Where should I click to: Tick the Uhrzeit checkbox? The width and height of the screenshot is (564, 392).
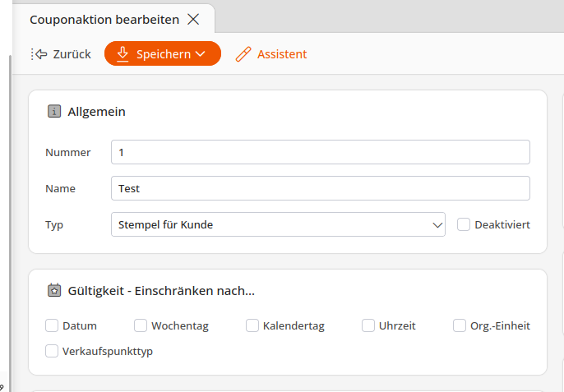tap(368, 325)
